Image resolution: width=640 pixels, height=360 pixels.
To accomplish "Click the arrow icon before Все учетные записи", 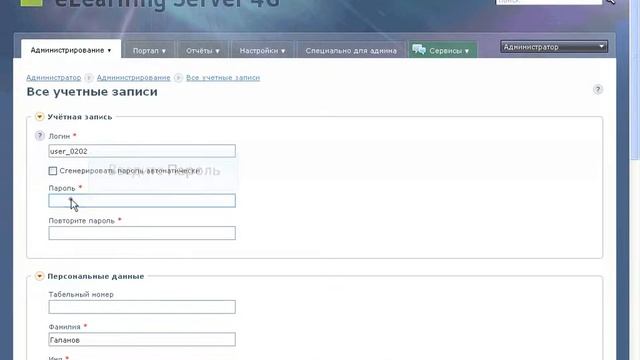I will click(x=178, y=78).
